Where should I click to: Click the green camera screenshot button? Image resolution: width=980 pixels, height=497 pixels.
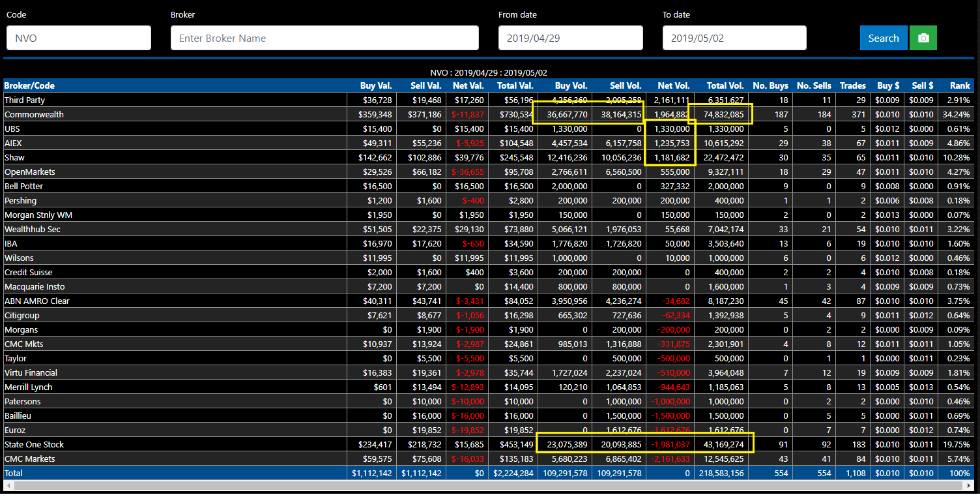923,38
